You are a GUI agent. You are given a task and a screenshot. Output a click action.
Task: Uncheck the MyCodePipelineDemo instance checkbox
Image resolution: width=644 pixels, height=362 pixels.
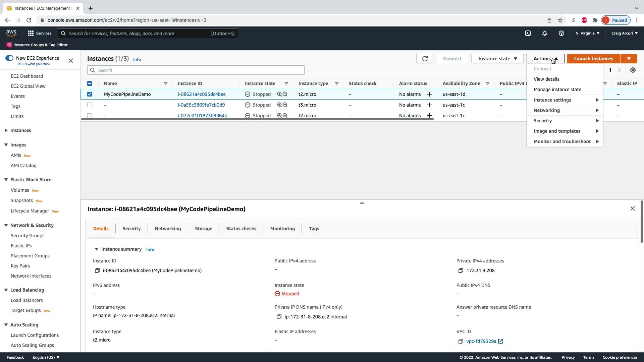[x=90, y=94]
